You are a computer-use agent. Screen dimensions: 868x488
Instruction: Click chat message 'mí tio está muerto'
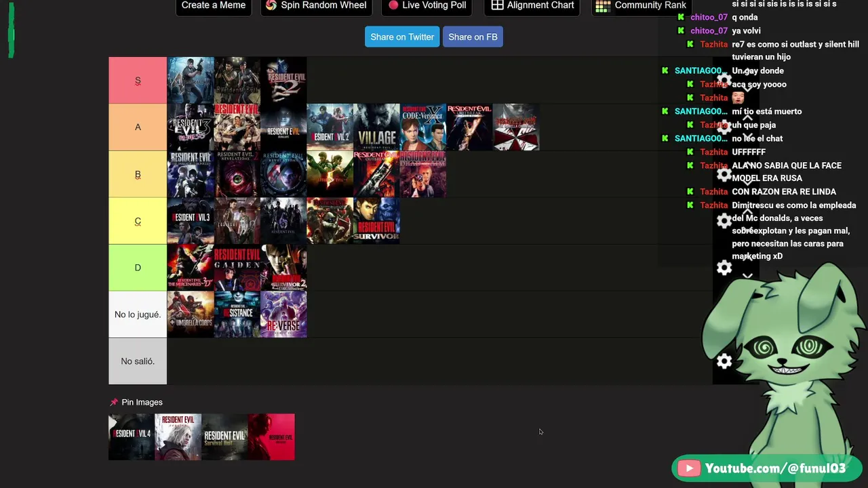point(766,111)
